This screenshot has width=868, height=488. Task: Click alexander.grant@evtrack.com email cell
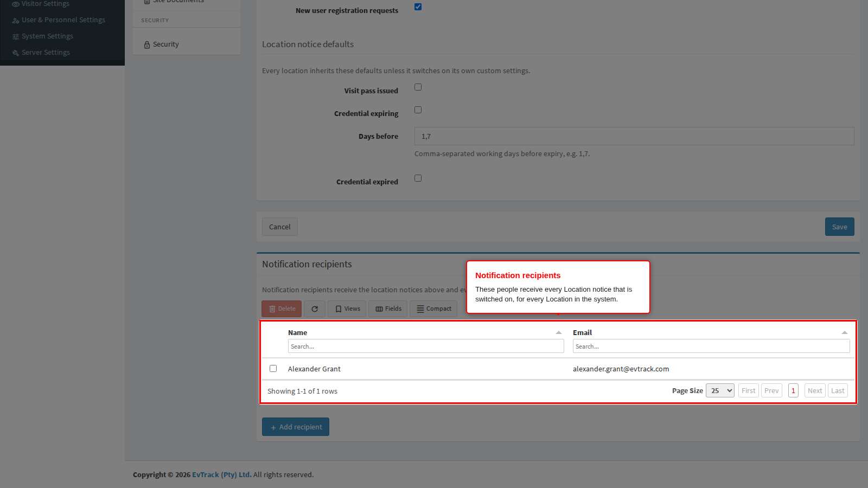[621, 369]
